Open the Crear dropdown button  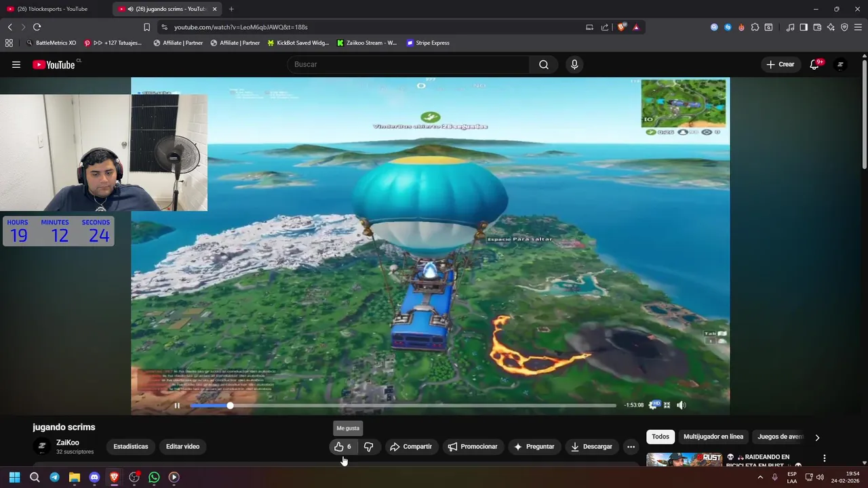tap(781, 64)
